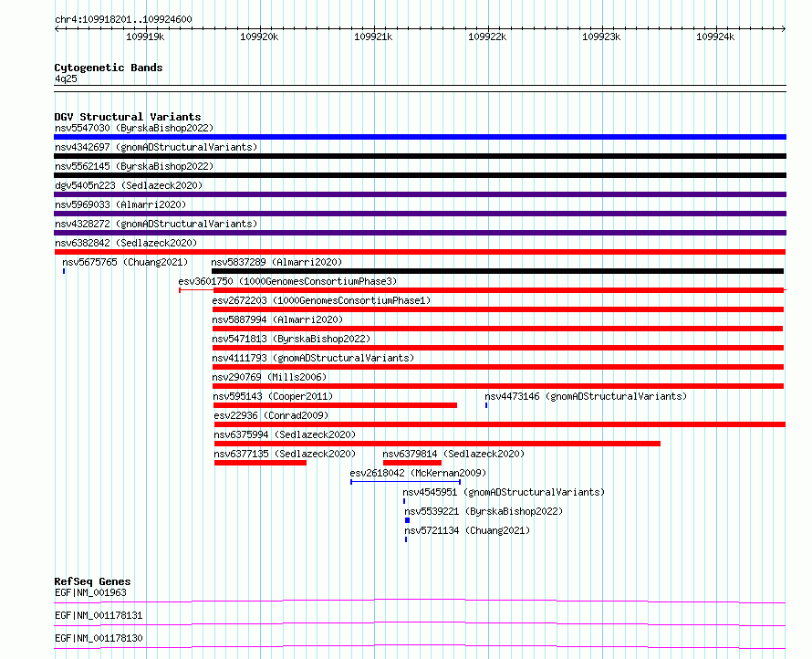Open the dgv5405n223 Sedlazeck2020 label

pos(129,185)
